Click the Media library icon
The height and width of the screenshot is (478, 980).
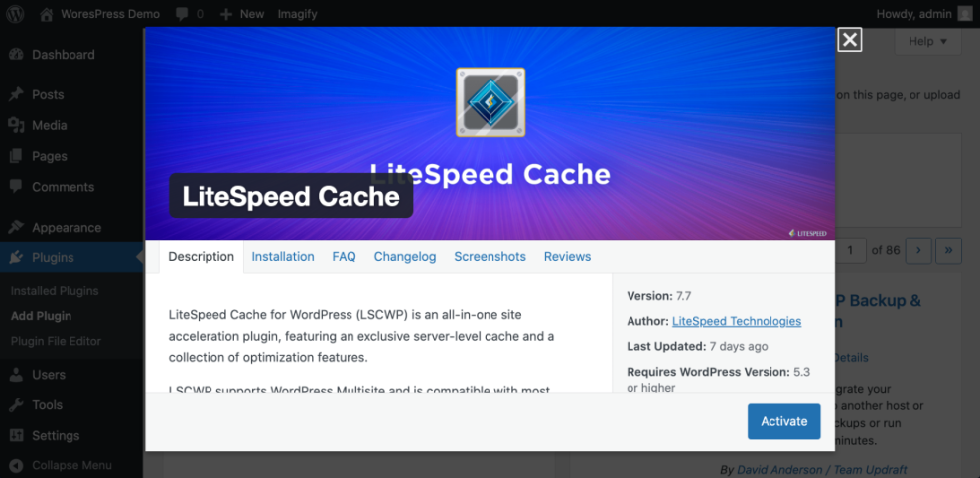point(17,126)
